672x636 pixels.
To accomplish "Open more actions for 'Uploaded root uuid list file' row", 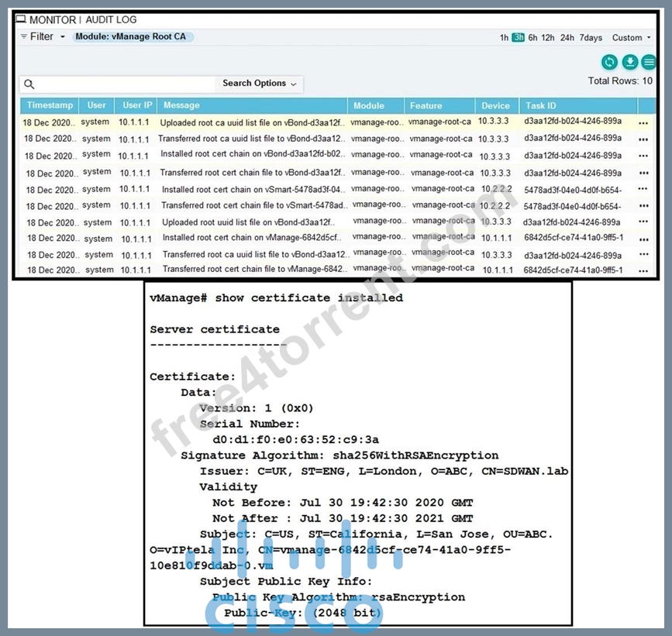I will tap(643, 222).
